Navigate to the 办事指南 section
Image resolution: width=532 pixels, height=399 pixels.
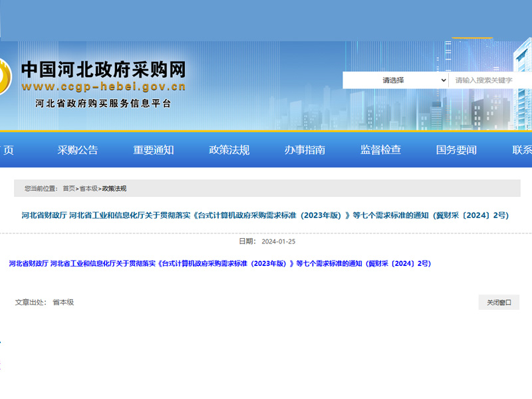pyautogui.click(x=305, y=150)
